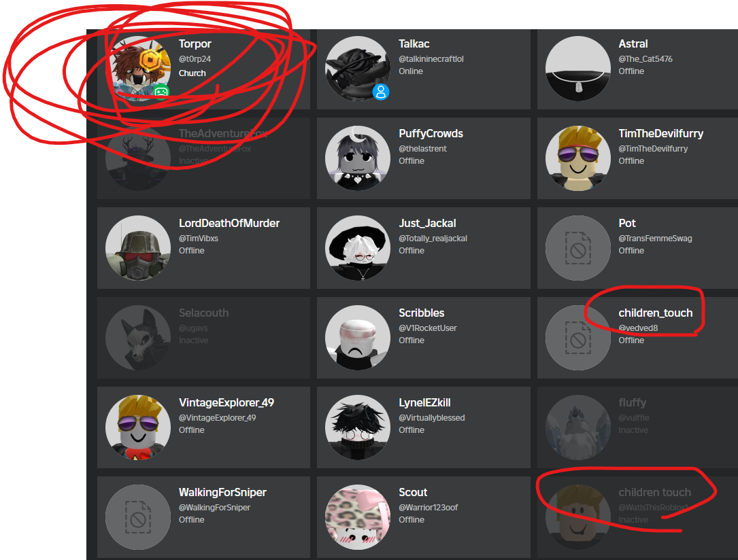Viewport: 738px width, 560px height.
Task: Select TimTheDevilfurry's avatar image
Action: [x=578, y=158]
